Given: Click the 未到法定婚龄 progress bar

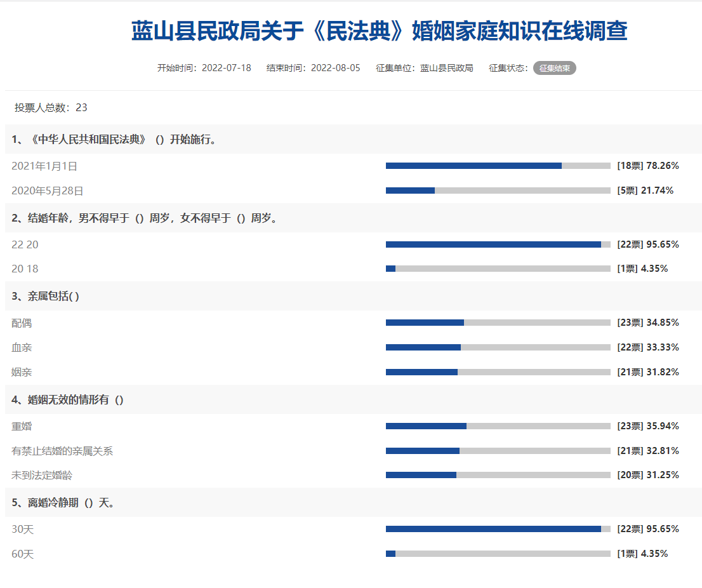Looking at the screenshot, I should click(498, 475).
